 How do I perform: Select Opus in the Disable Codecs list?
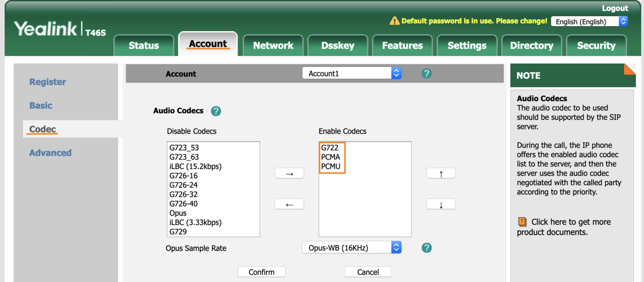click(x=178, y=213)
